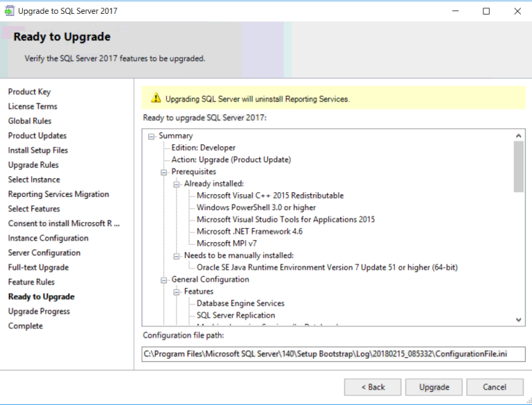Open the Product Key step

click(29, 92)
